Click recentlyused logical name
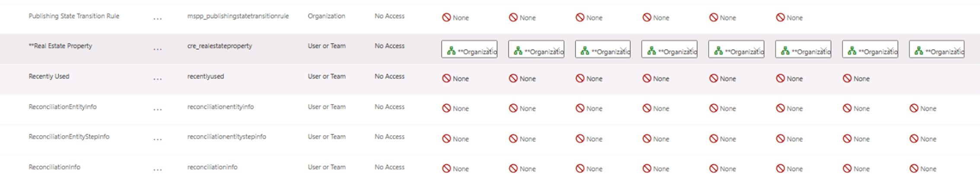 205,76
